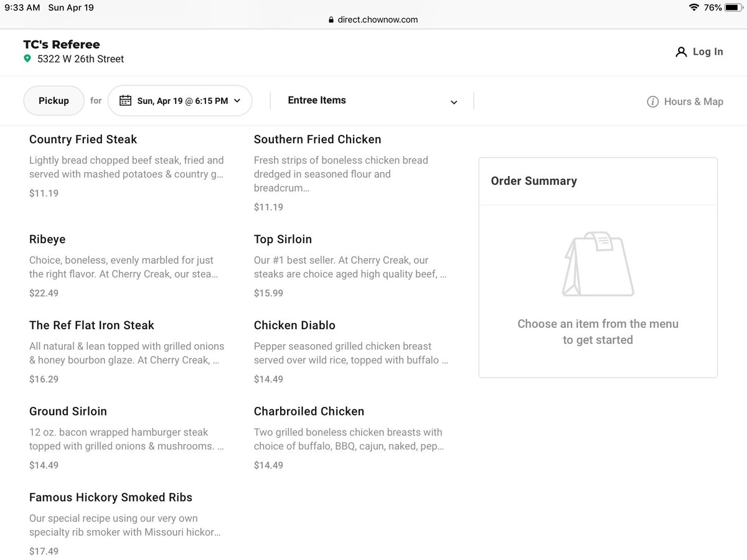The height and width of the screenshot is (560, 747).
Task: Tap the Wi-Fi status icon
Action: [x=693, y=7]
